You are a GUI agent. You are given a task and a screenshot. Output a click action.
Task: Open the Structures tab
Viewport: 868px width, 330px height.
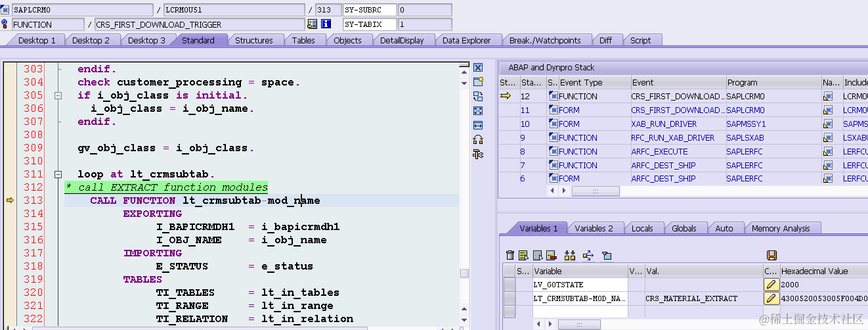253,40
